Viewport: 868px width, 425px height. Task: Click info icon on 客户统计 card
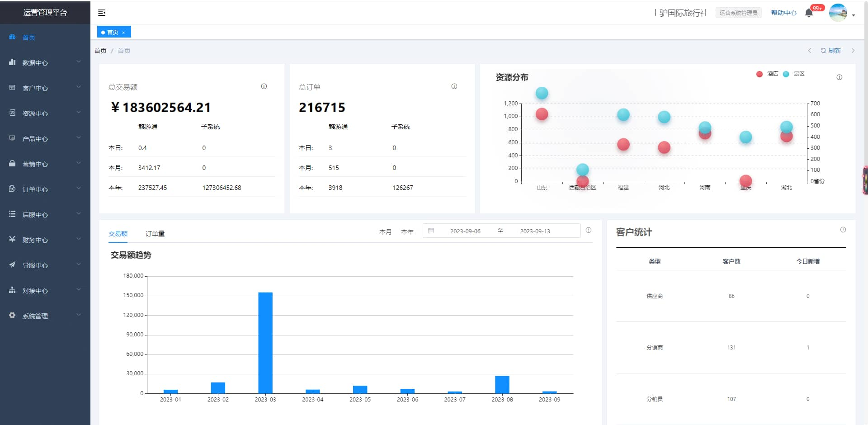[x=843, y=230]
